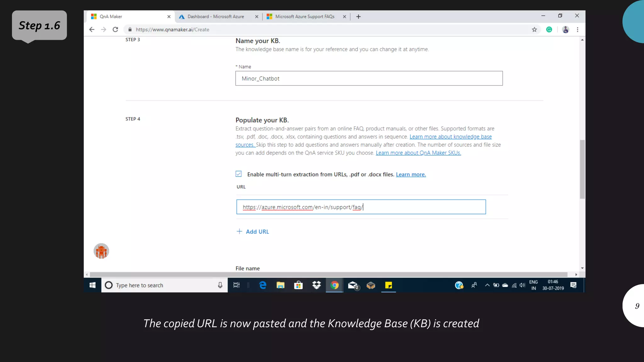Click the Chrome taskbar icon
644x362 pixels.
pos(335,285)
